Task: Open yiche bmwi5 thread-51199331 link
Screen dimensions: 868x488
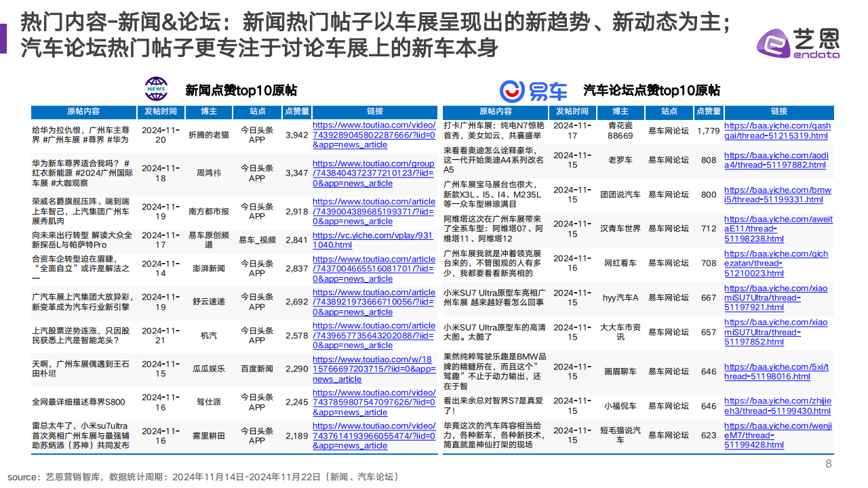Action: (778, 195)
